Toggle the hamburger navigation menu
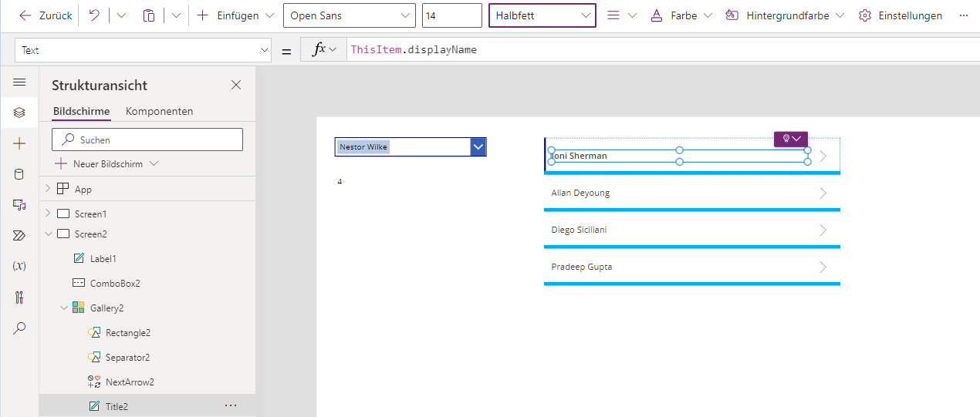 (x=19, y=82)
